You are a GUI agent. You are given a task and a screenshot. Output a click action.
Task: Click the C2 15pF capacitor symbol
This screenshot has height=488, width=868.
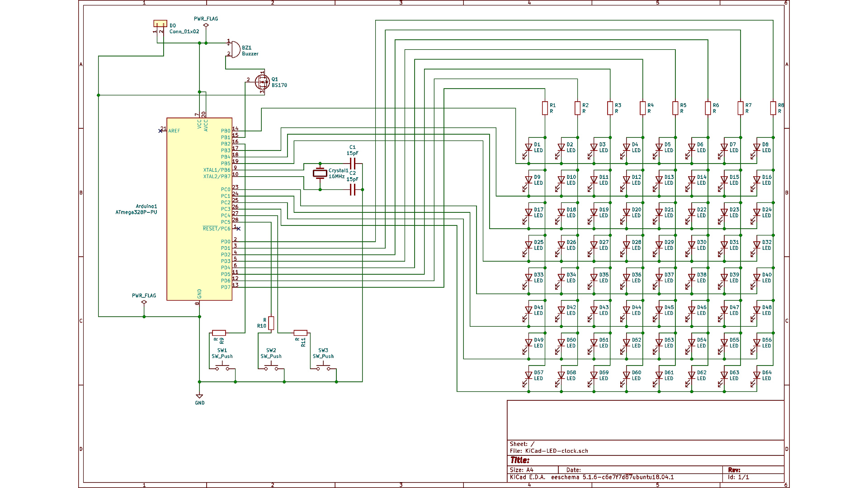pos(353,190)
